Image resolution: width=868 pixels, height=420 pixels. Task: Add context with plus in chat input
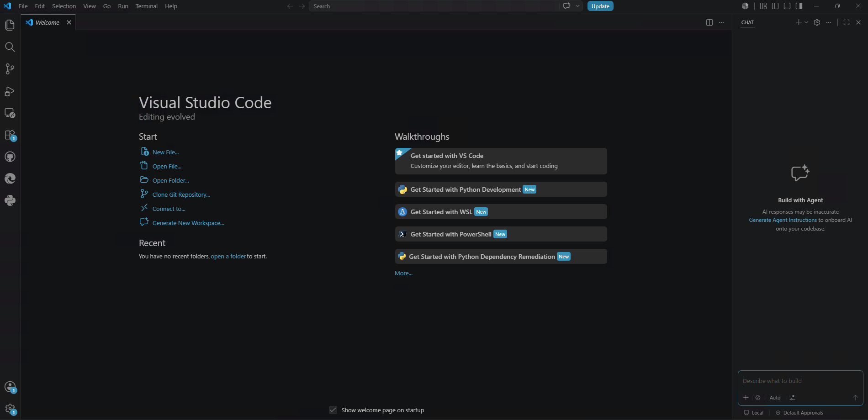click(x=746, y=398)
